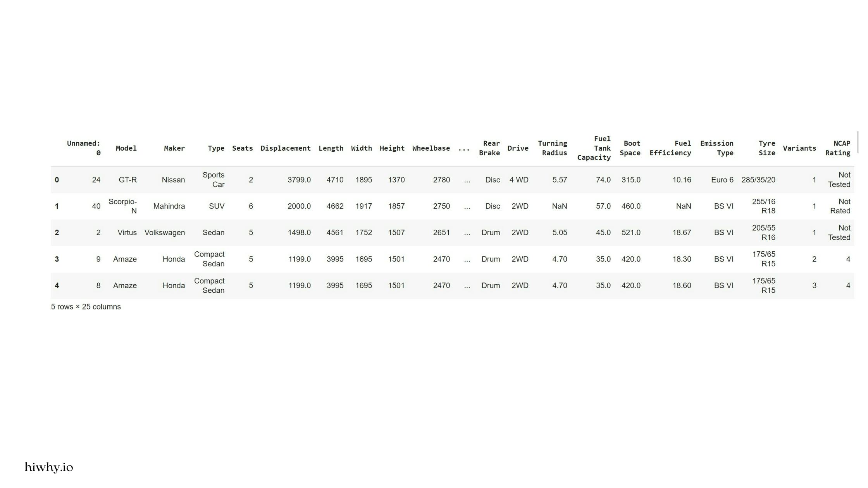Click the Boot Space column header

click(631, 148)
